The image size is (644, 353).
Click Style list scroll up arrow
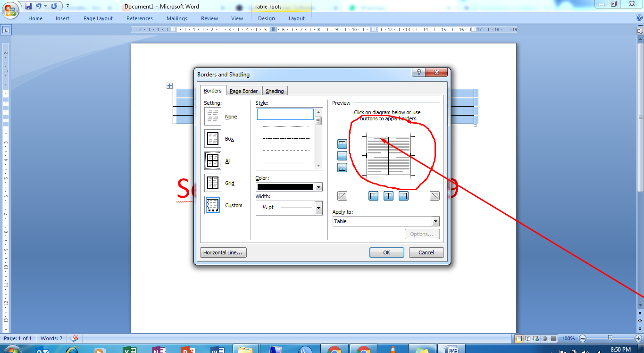tap(318, 112)
